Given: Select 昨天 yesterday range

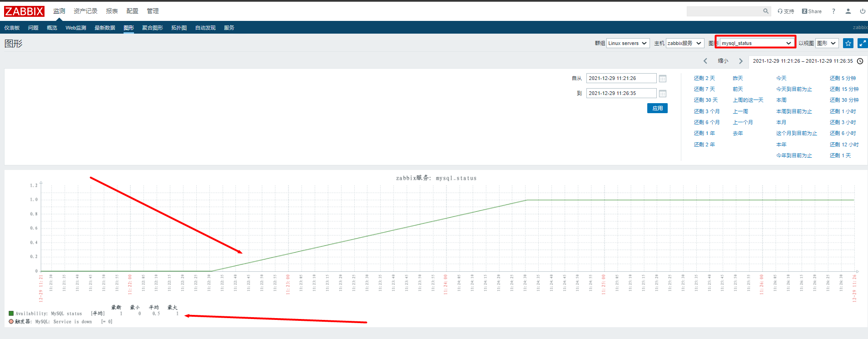Looking at the screenshot, I should point(738,78).
